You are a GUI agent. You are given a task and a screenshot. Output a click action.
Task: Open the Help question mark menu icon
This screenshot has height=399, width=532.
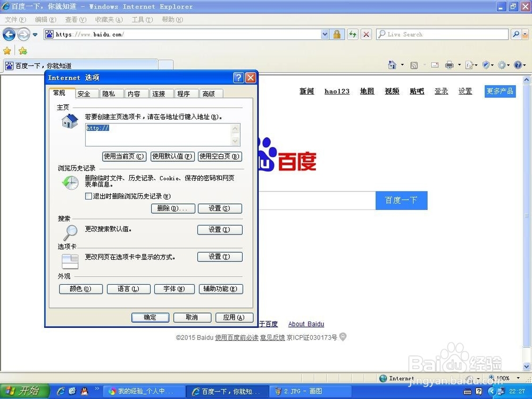pyautogui.click(x=519, y=65)
